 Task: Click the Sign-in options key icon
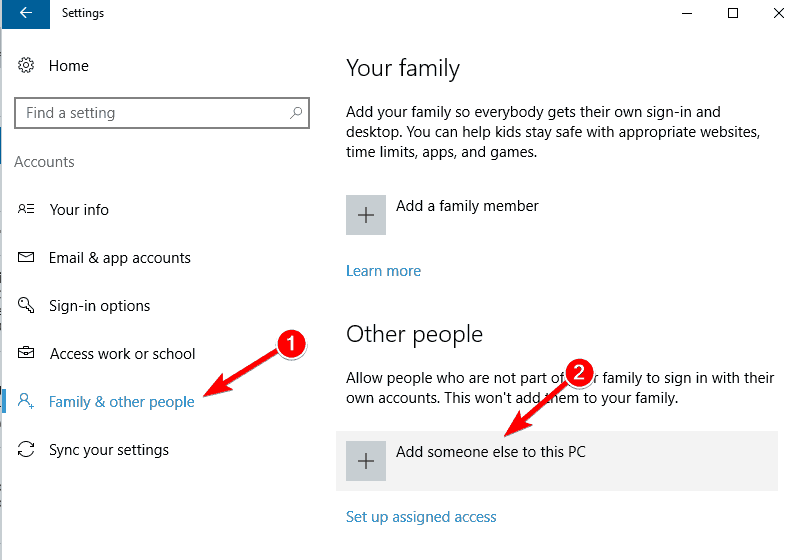[28, 306]
